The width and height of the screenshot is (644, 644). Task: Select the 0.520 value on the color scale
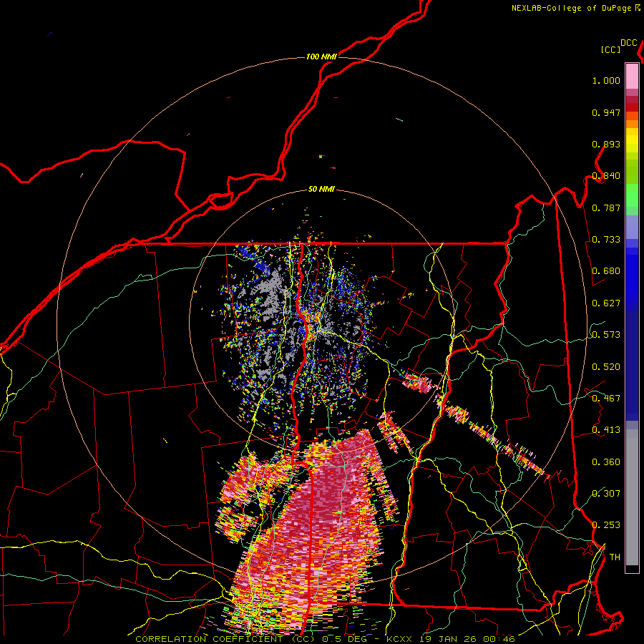click(606, 367)
